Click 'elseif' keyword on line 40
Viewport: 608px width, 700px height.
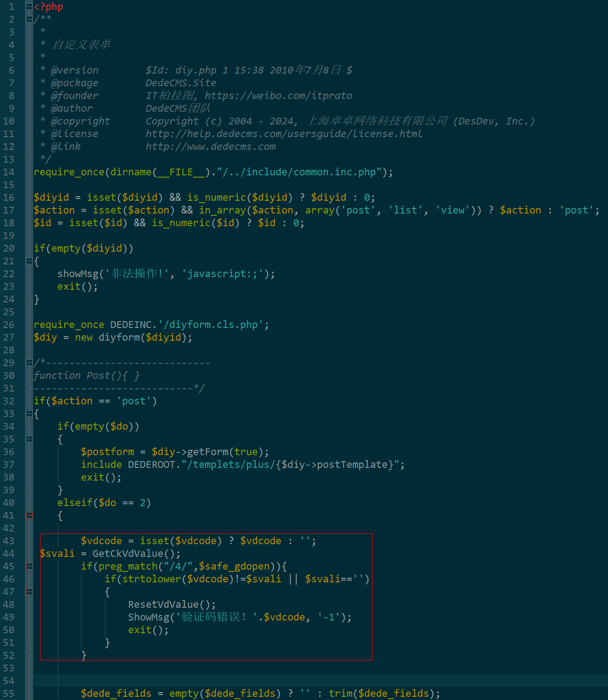tap(75, 503)
